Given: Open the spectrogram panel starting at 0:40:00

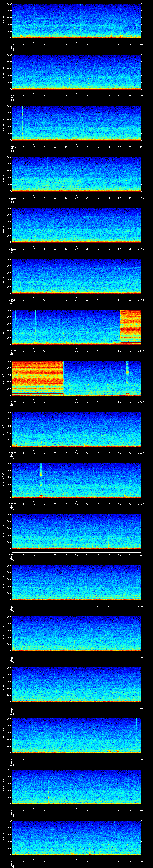Looking at the screenshot, I should point(76,583).
